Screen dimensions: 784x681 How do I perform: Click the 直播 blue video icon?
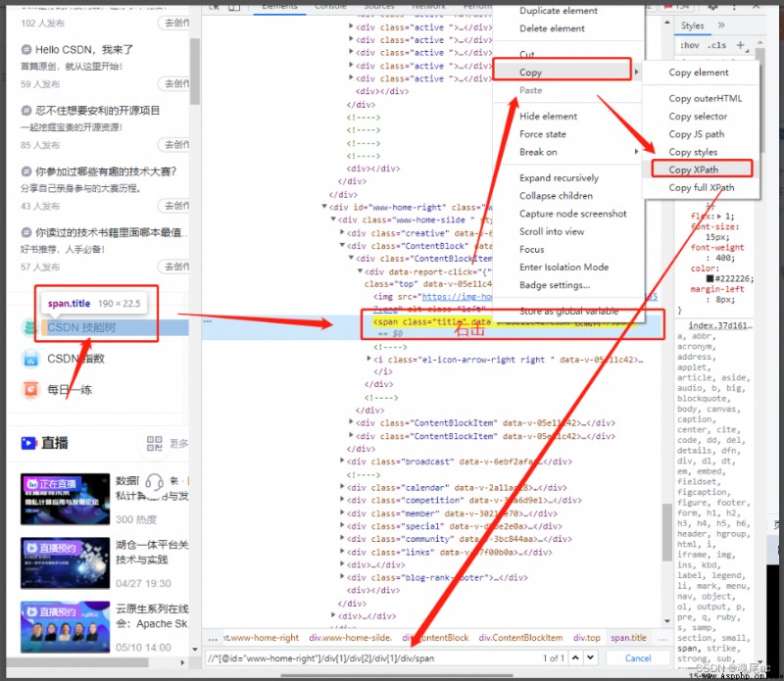point(29,443)
